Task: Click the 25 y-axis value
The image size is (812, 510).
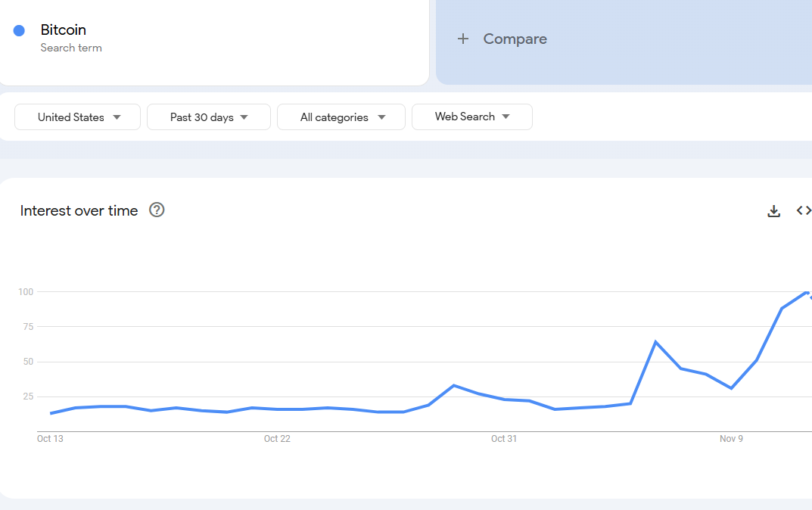Action: point(28,396)
